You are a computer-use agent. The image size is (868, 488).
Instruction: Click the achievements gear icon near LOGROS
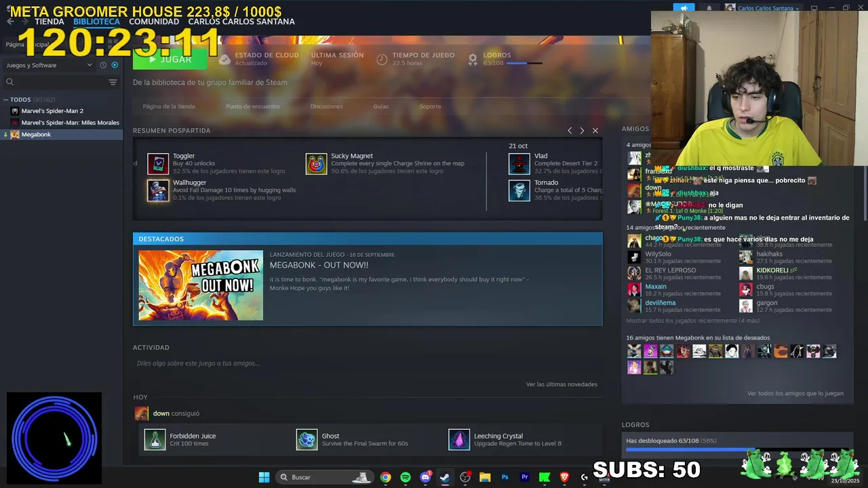point(473,59)
